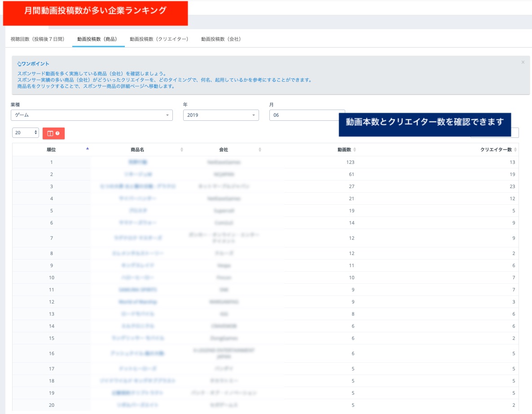Sort table by 順位 column arrow
This screenshot has height=414, width=532.
(88, 148)
